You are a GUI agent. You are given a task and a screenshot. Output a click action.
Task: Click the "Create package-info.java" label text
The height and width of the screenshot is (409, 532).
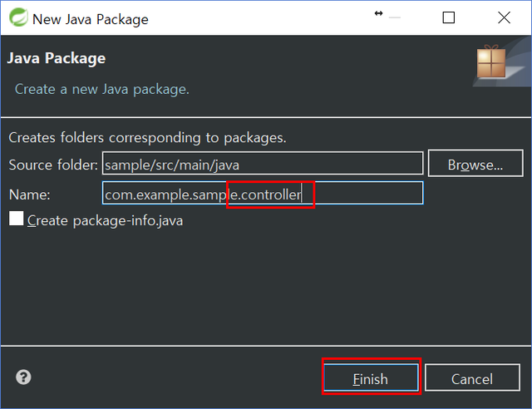tap(105, 220)
